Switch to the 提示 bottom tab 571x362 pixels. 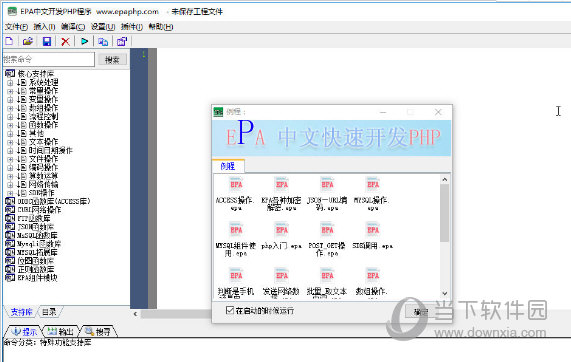pyautogui.click(x=24, y=331)
